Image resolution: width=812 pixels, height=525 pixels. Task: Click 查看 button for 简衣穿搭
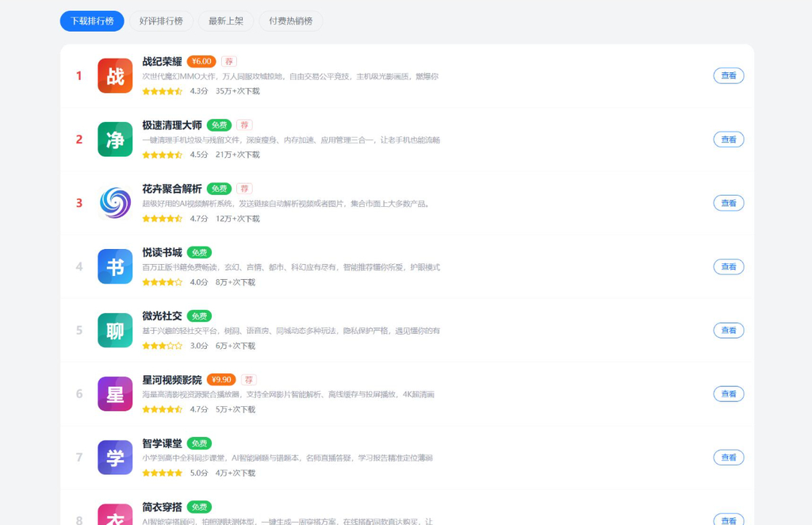729,519
